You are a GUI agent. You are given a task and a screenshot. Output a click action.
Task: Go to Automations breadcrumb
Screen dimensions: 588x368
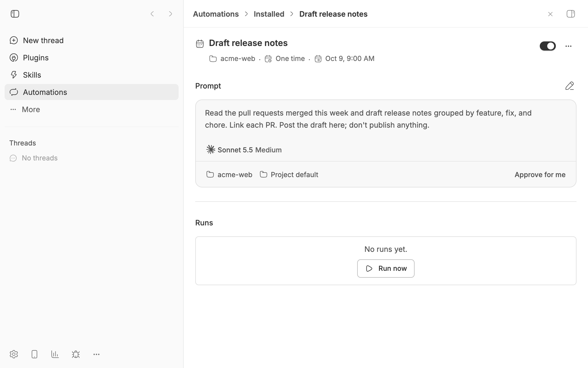pyautogui.click(x=216, y=14)
